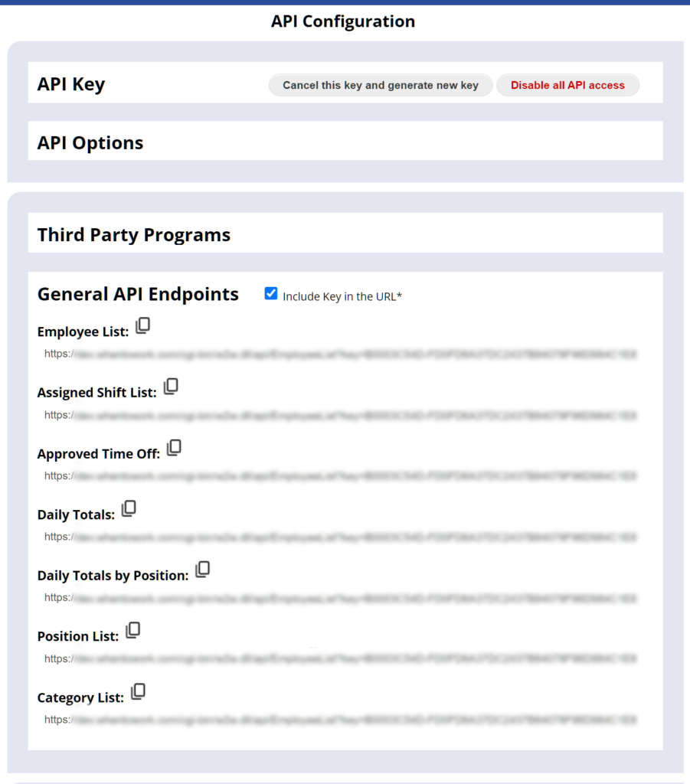690x784 pixels.
Task: Copy the Category List endpoint URL
Action: 138,691
